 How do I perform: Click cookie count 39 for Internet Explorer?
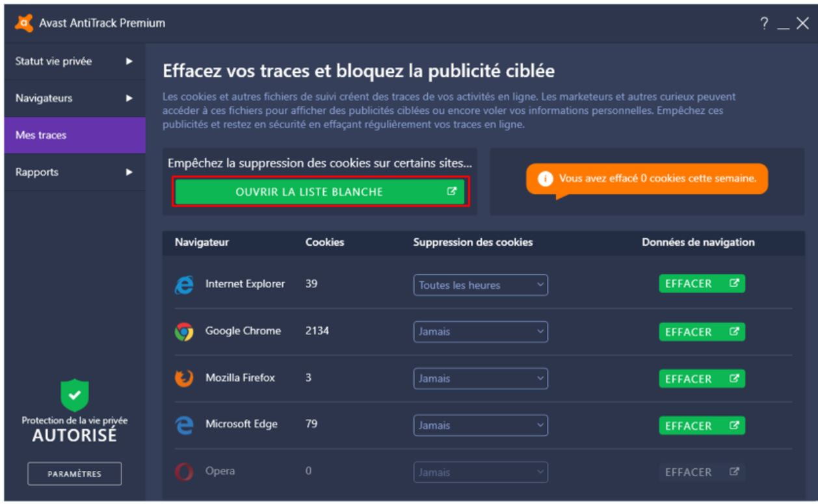tap(311, 284)
